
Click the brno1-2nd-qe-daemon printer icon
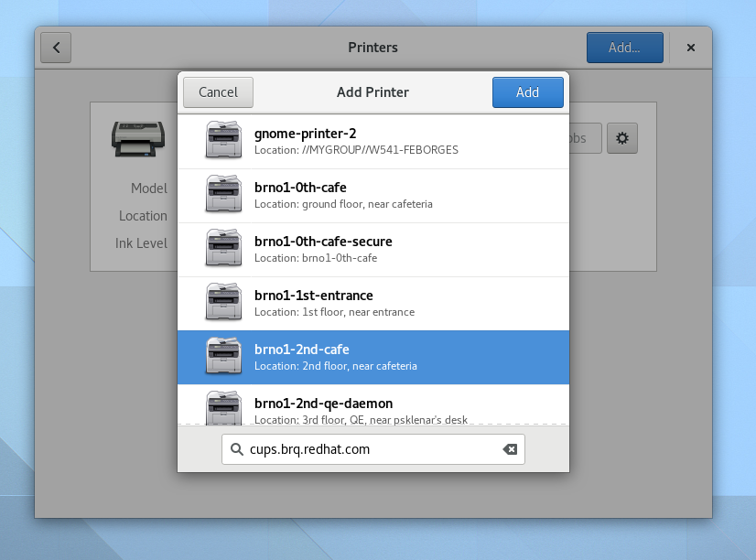223,408
